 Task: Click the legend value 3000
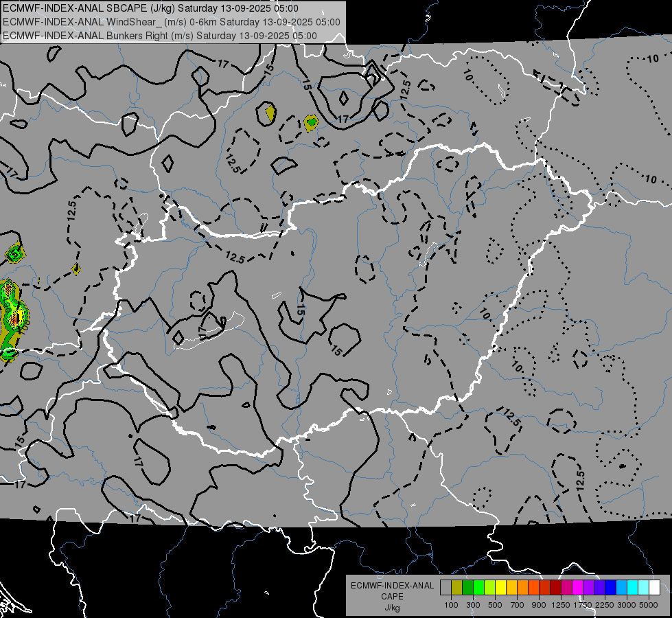pos(627,605)
